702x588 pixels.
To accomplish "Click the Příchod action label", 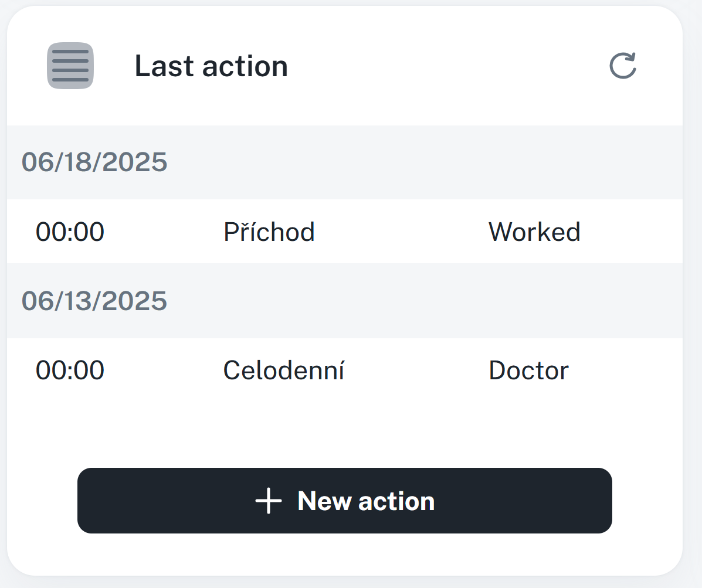I will coord(269,232).
